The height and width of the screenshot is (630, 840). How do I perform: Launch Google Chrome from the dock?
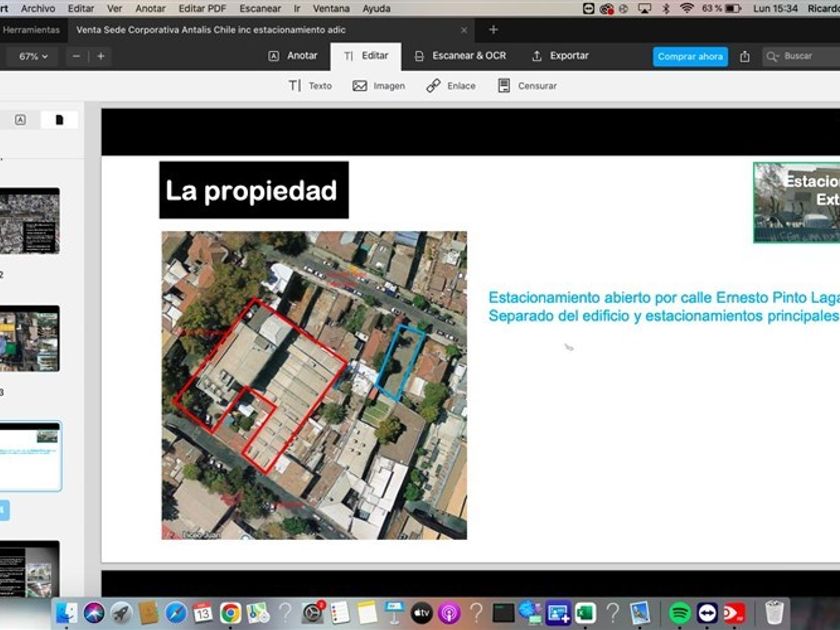click(230, 612)
